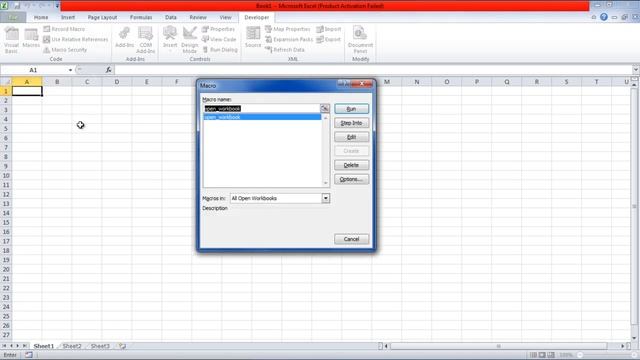Click View Code in Controls group
The width and height of the screenshot is (640, 360).
click(x=219, y=39)
